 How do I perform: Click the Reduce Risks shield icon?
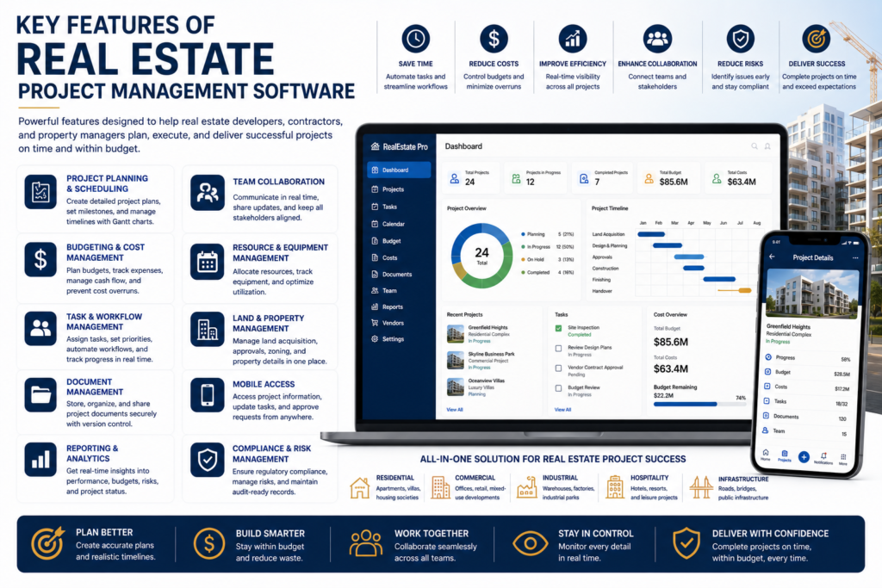pos(740,39)
